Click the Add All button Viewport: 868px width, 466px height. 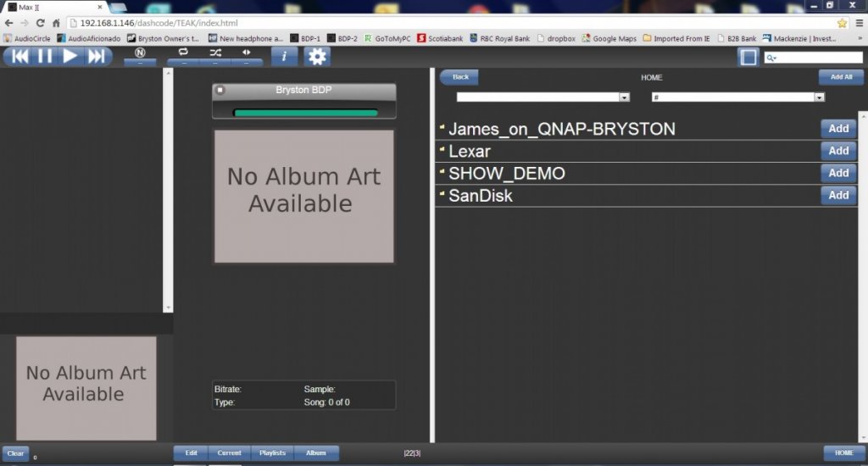coord(841,77)
